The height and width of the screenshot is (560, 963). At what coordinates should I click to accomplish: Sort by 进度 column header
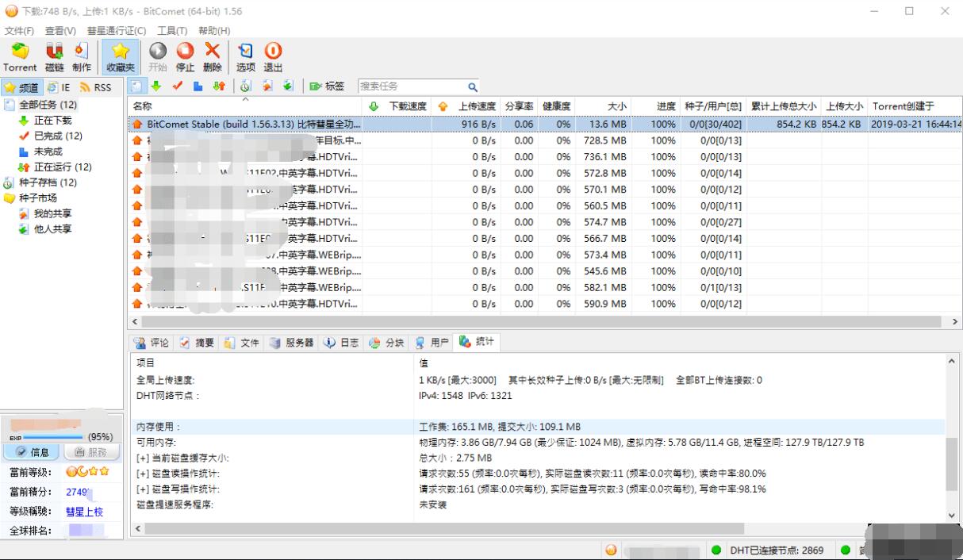coord(655,106)
